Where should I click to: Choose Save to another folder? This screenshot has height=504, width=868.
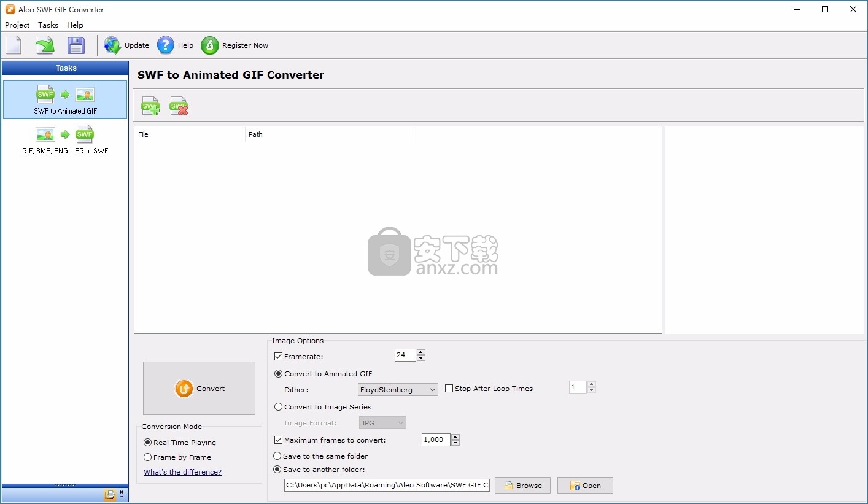(277, 470)
